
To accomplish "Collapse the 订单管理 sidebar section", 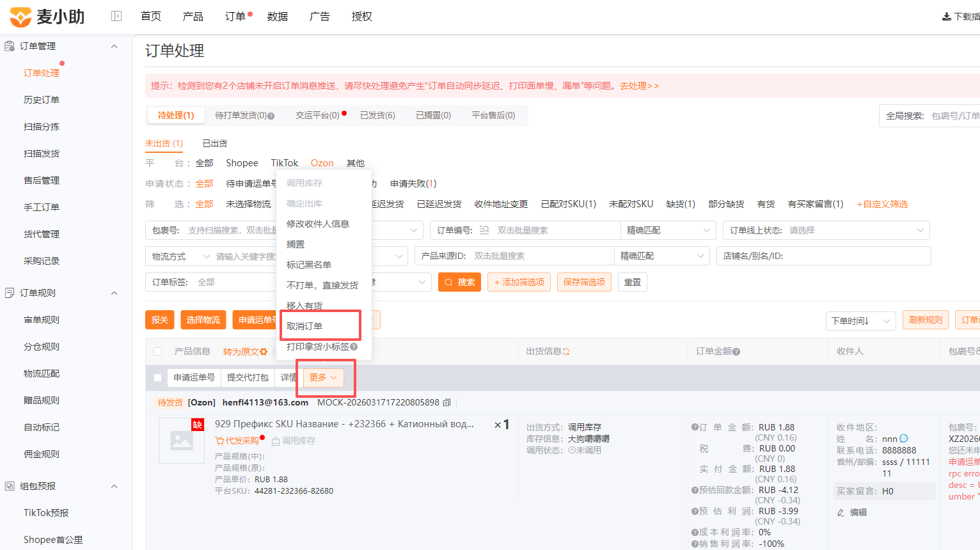I will [x=115, y=46].
